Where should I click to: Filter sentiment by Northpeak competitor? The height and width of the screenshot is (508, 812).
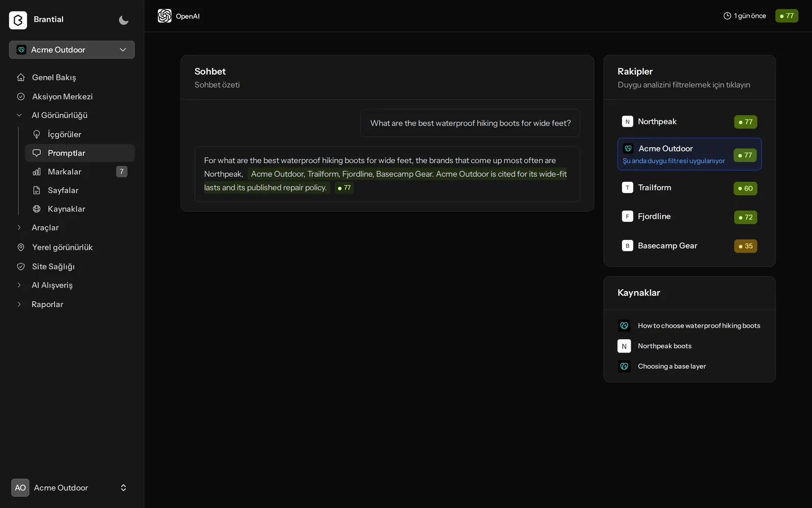pyautogui.click(x=689, y=122)
